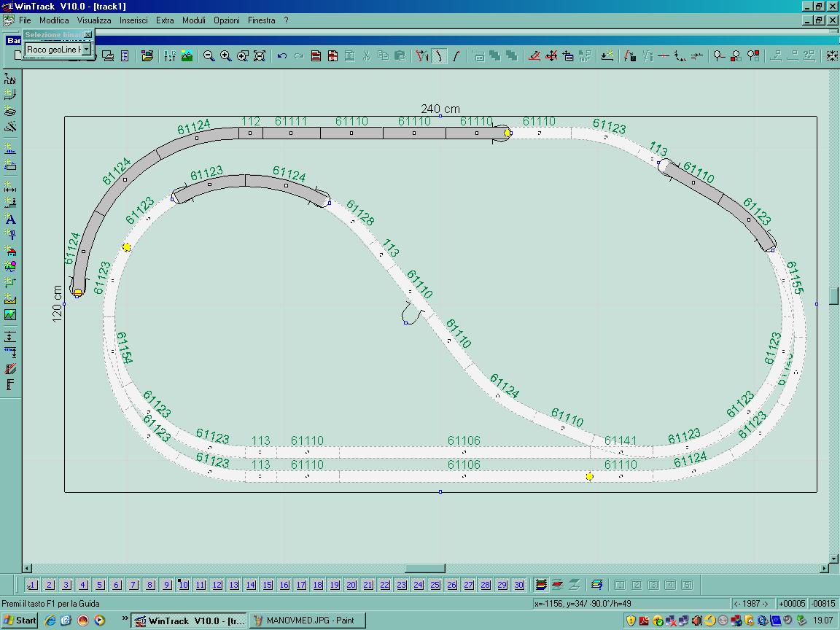Open the Finestra menu
The height and width of the screenshot is (630, 840).
[261, 20]
